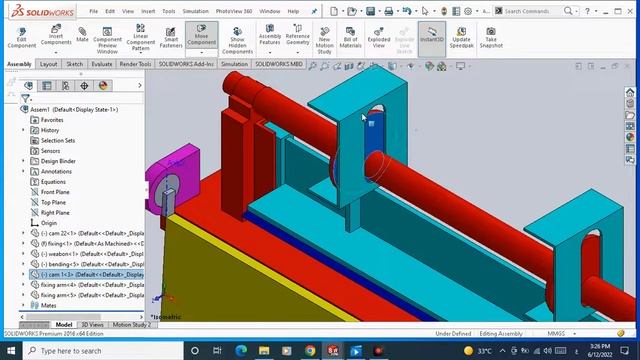This screenshot has height=360, width=640.
Task: Activate the Move Component tool
Action: [x=202, y=35]
